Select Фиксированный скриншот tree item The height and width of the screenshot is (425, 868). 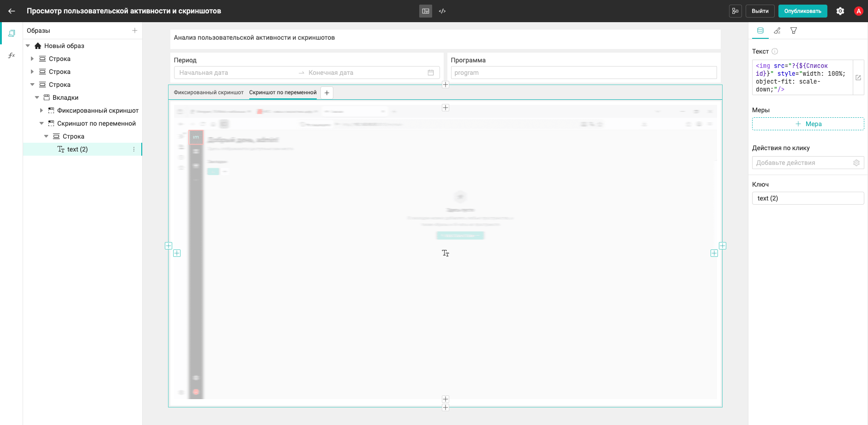pyautogui.click(x=98, y=110)
